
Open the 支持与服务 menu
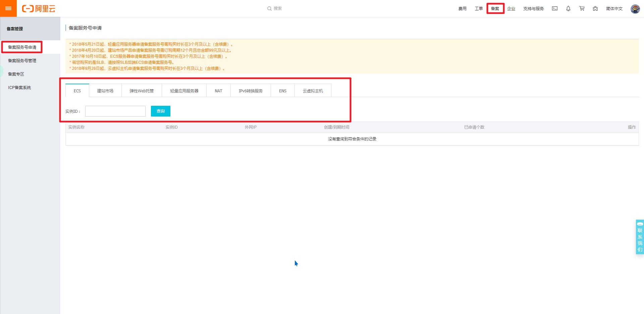(533, 8)
